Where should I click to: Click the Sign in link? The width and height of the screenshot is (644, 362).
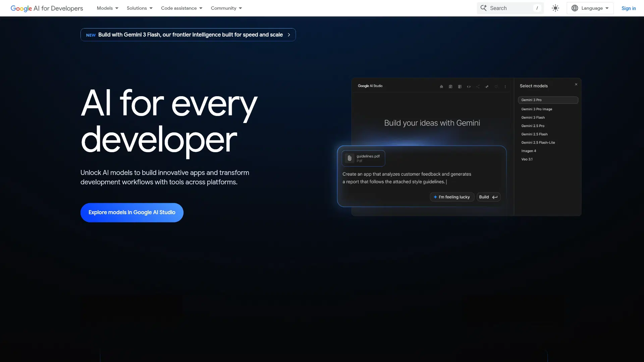(628, 8)
